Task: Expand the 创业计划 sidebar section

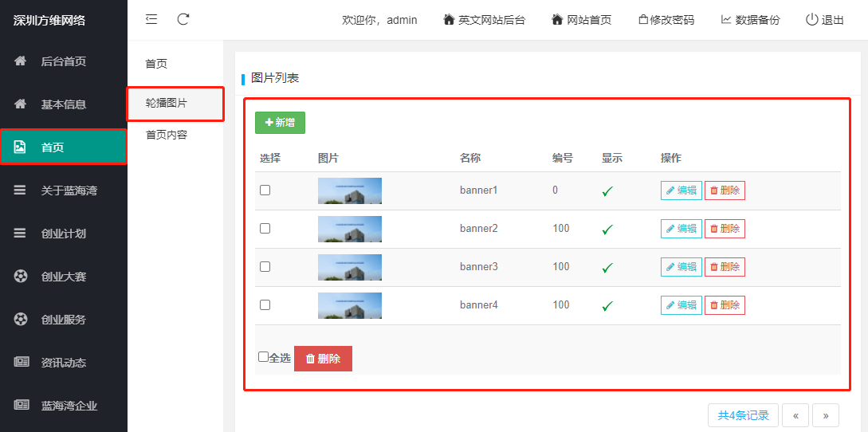Action: 64,234
